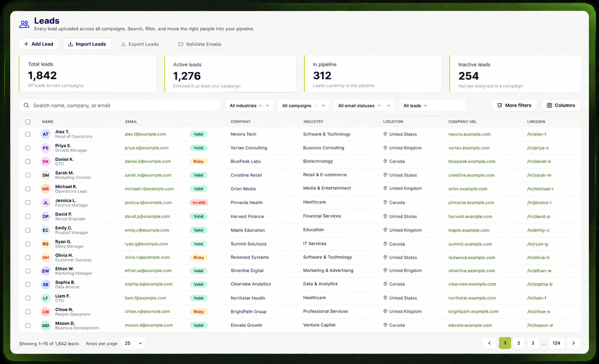The height and width of the screenshot is (364, 599).
Task: Select the checkbox for Mason D.
Action: 28,325
